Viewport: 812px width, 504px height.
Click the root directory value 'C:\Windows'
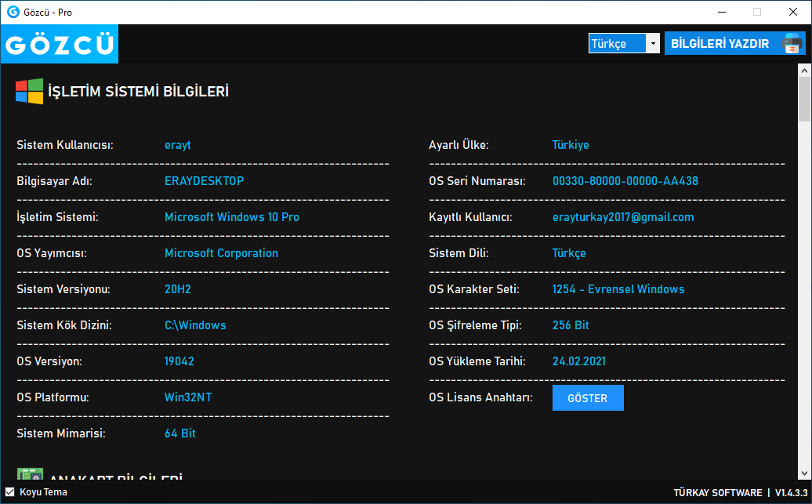195,325
